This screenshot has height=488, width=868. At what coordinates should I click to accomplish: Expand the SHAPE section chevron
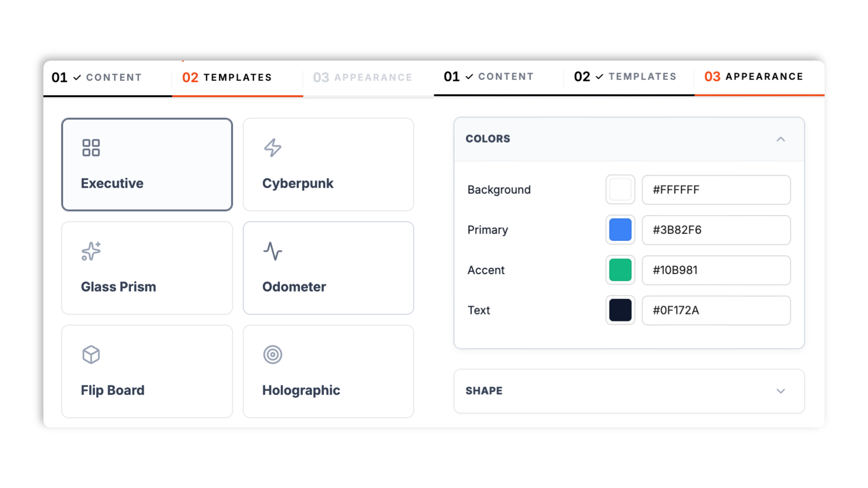pos(781,391)
